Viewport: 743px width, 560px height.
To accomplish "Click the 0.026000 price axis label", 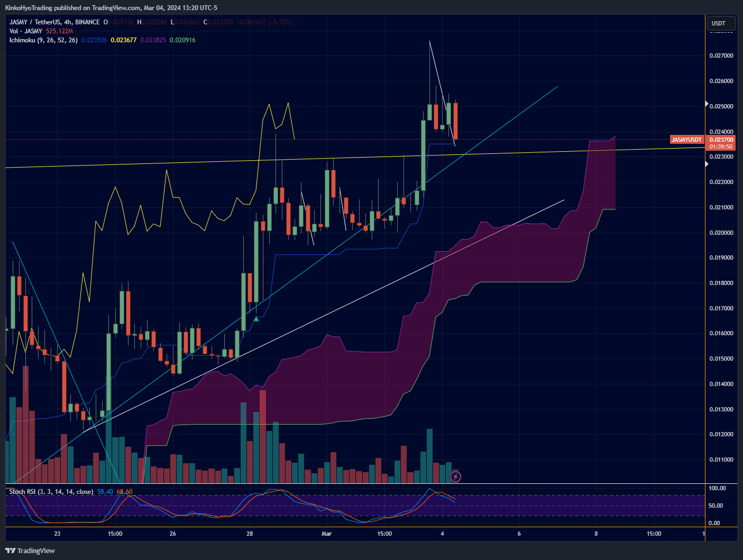I will pos(721,81).
